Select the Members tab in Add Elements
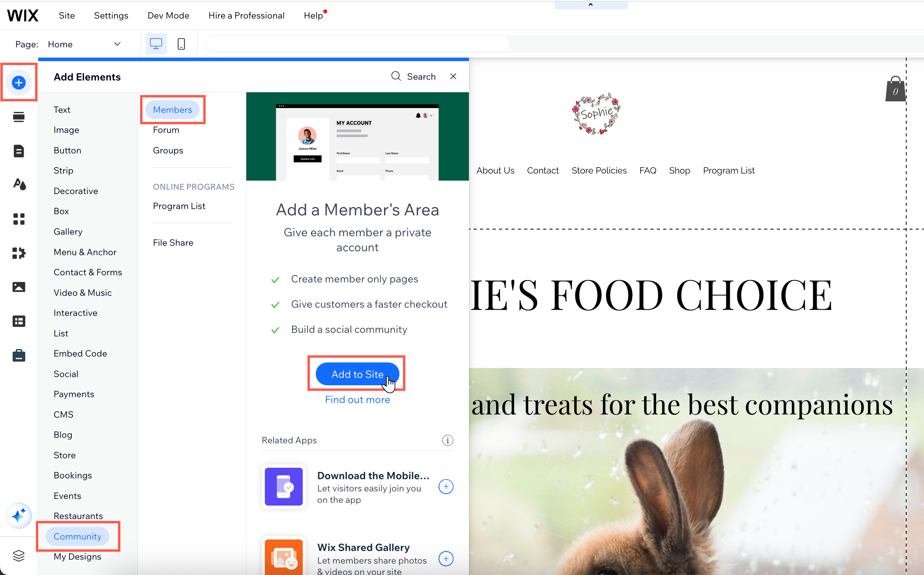 point(172,109)
